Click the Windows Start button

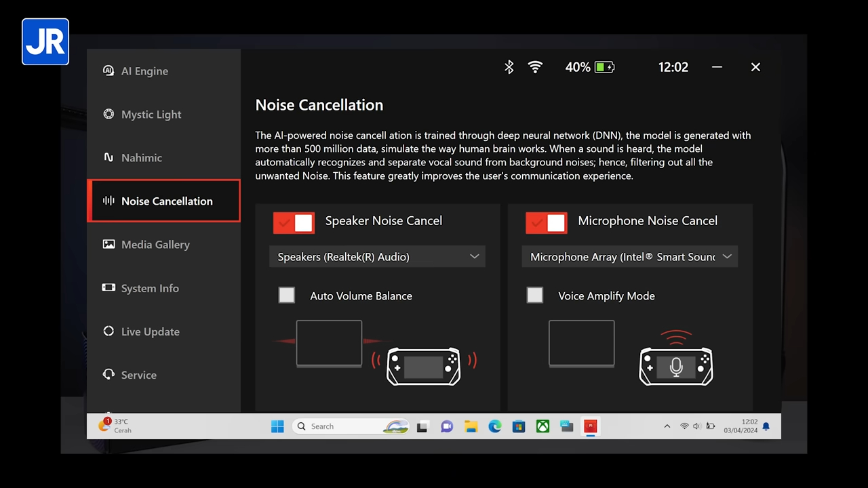coord(277,426)
